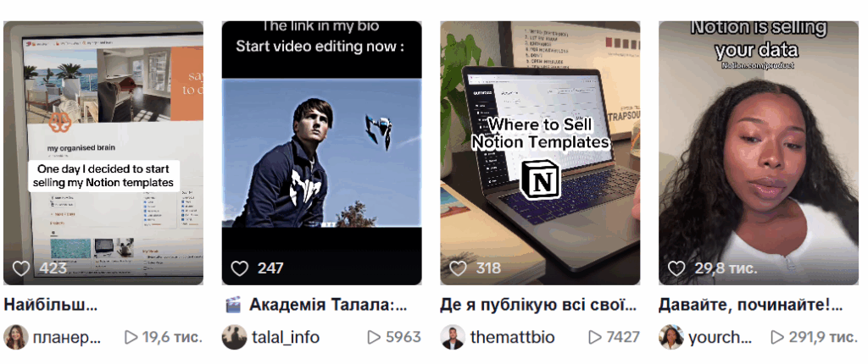
Task: Open yourch user avatar
Action: click(x=671, y=337)
